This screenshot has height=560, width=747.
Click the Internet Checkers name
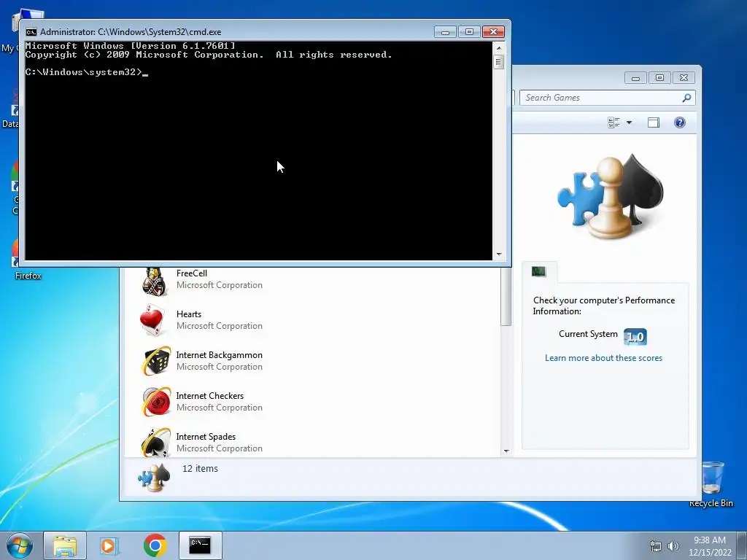[x=209, y=396]
